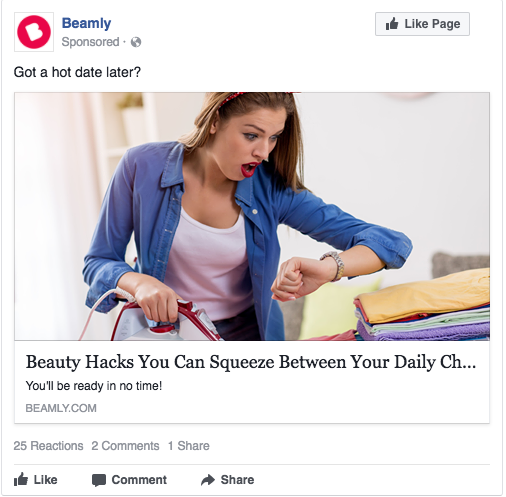Click the Sponsored label
Screen dimensions: 506x497
point(90,42)
